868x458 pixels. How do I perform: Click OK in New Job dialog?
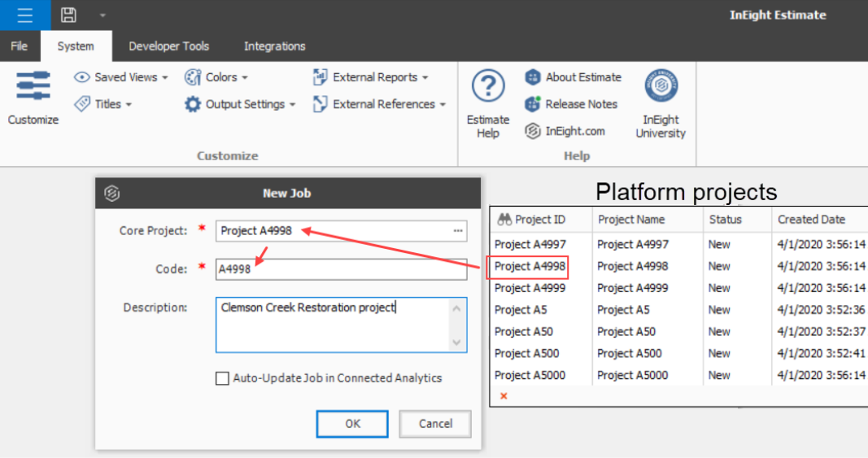tap(352, 424)
